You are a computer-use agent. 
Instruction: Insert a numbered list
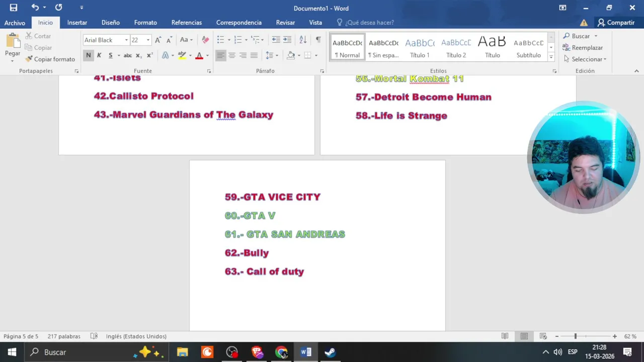click(238, 40)
